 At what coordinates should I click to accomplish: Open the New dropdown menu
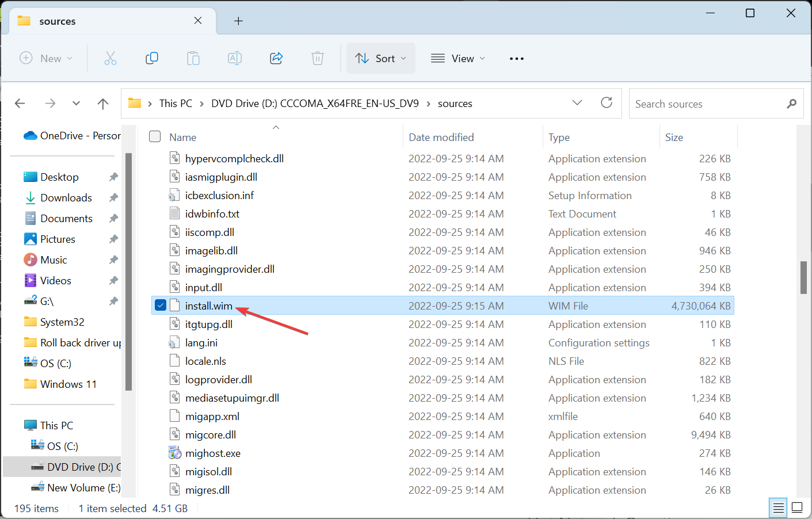click(47, 58)
